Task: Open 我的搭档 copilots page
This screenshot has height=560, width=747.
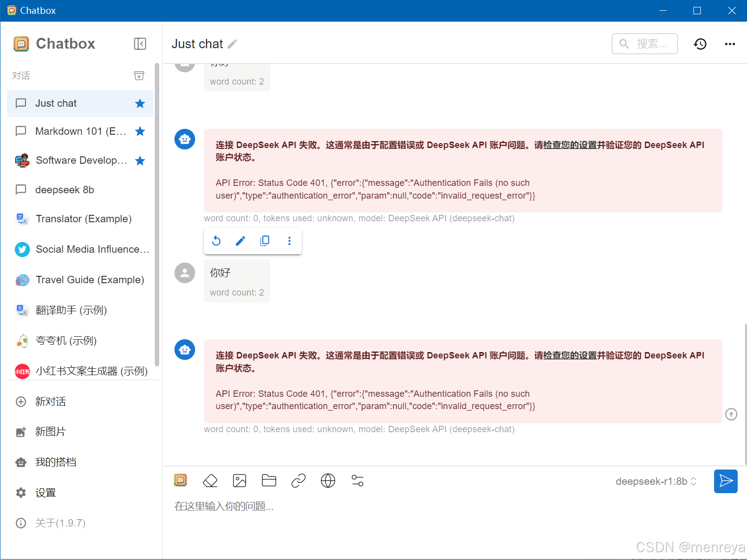Action: tap(80, 462)
